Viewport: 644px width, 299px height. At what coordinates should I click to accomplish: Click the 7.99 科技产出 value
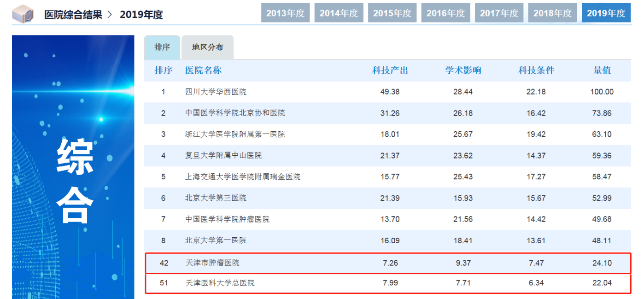[390, 282]
